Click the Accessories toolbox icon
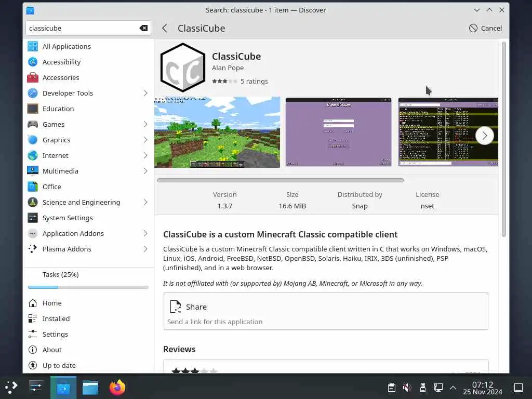 point(33,78)
